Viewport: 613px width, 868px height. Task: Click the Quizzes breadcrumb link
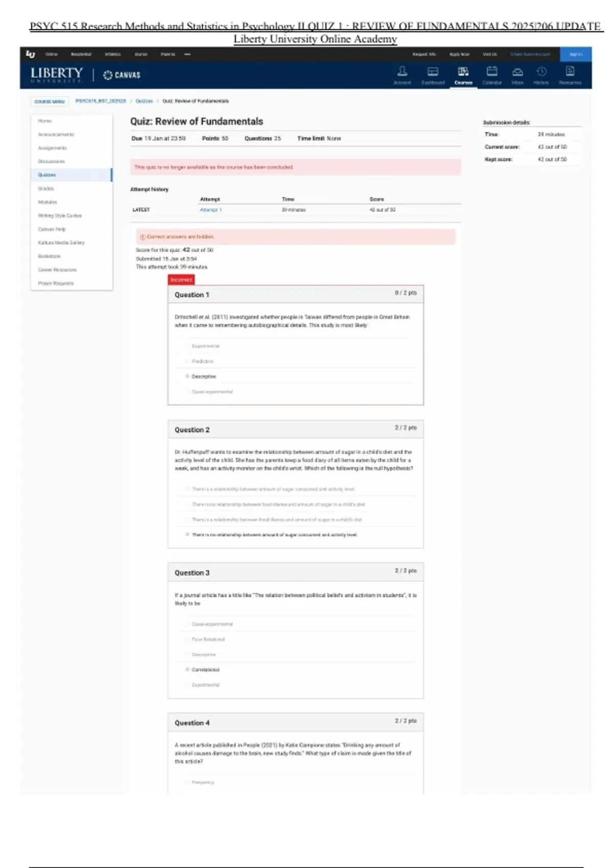click(144, 101)
